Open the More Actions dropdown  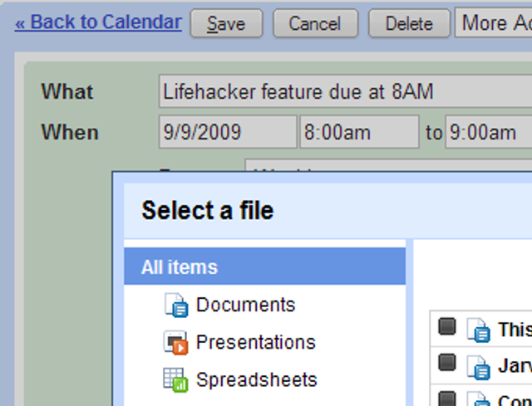(495, 23)
